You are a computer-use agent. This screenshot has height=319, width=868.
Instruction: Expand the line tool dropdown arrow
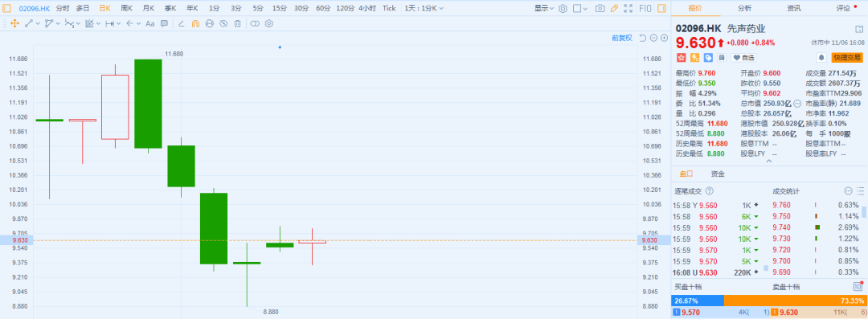tap(38, 23)
